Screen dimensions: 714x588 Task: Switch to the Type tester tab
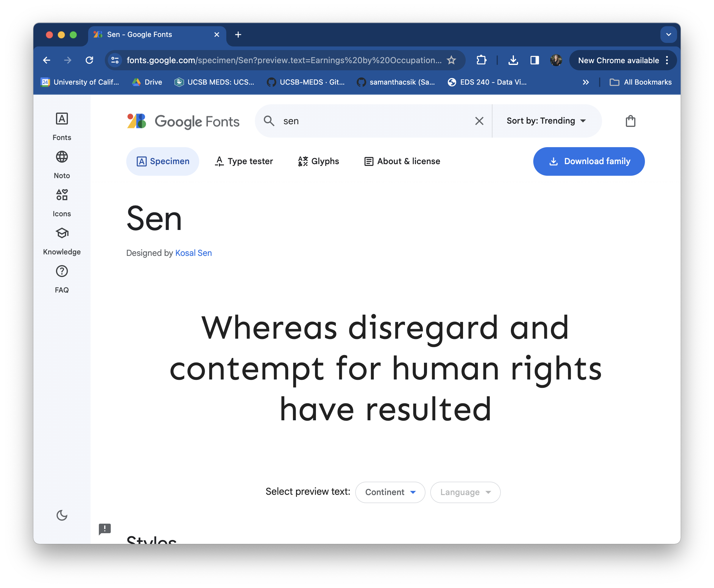click(x=244, y=161)
